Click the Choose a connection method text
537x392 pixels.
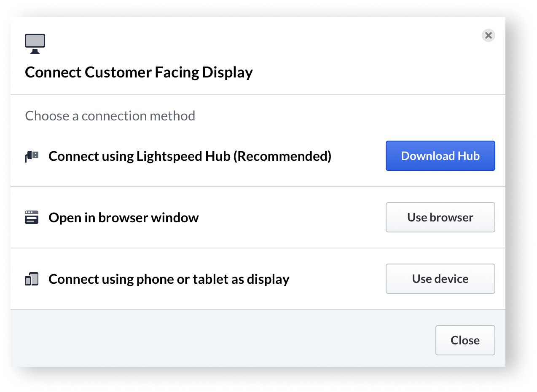tap(110, 116)
